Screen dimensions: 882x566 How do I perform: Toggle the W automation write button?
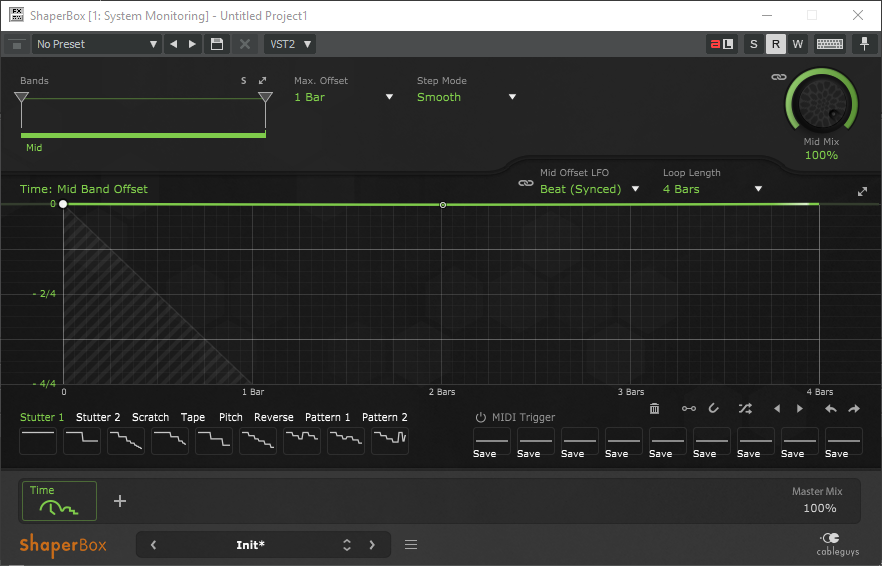pyautogui.click(x=798, y=44)
